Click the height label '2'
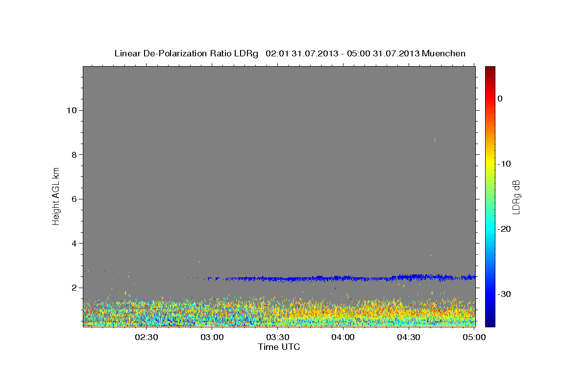The height and width of the screenshot is (392, 588). [74, 288]
